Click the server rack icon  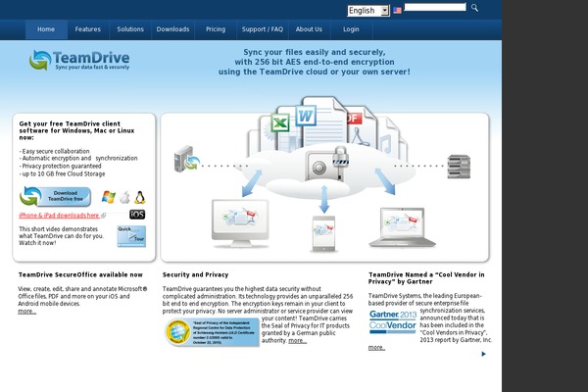(459, 167)
